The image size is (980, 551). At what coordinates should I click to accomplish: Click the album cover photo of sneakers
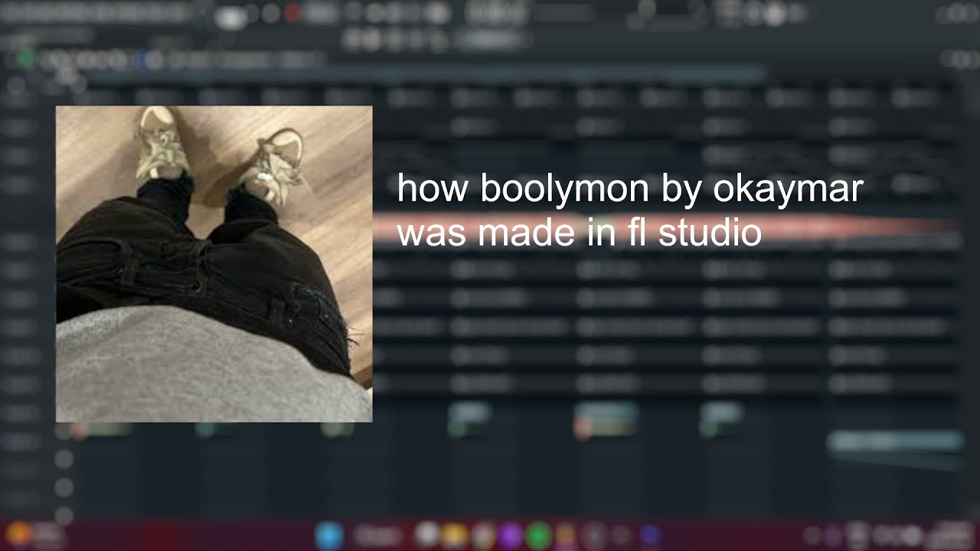point(214,264)
